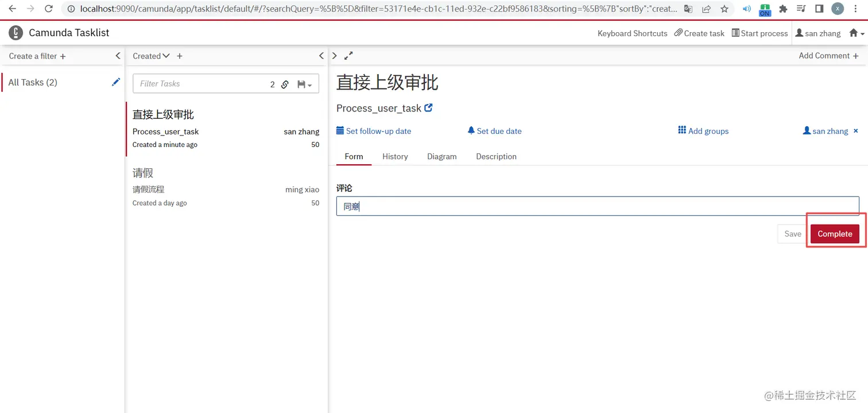
Task: Switch to the Description tab
Action: pos(496,156)
